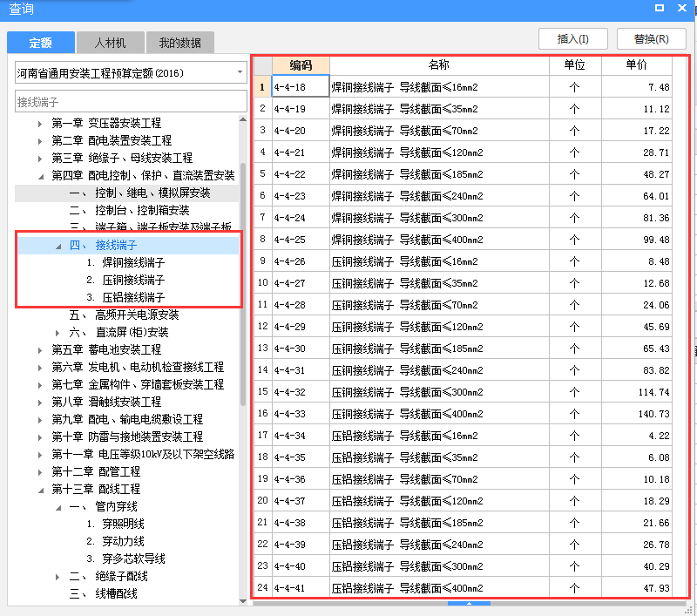The image size is (697, 616).
Task: Select 二、控制台、控制箱安装 item
Action: [129, 210]
